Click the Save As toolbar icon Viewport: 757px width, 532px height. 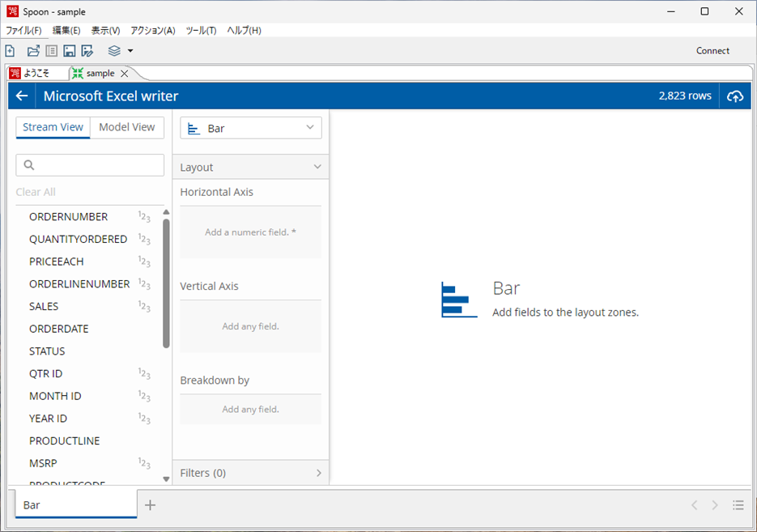[x=87, y=51]
